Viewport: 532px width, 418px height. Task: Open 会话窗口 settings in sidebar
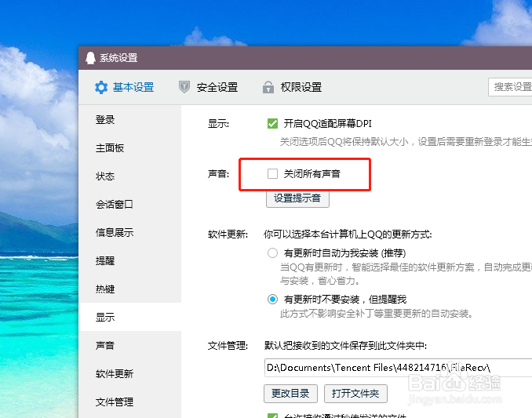point(130,204)
